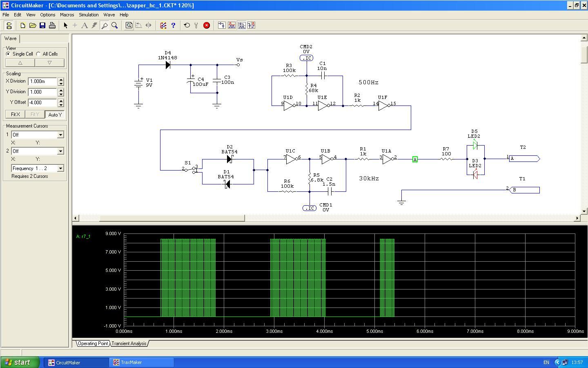
Task: Click the Fit X button
Action: coord(16,114)
